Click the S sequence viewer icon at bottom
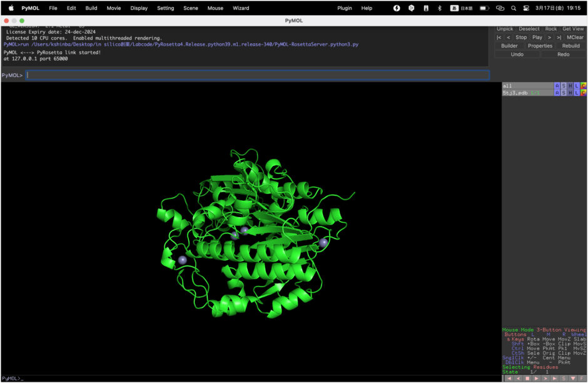 (564, 379)
